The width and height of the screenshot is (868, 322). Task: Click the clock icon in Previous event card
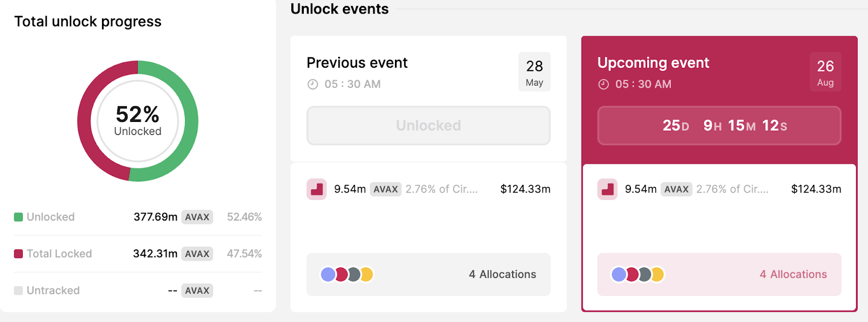coord(312,85)
